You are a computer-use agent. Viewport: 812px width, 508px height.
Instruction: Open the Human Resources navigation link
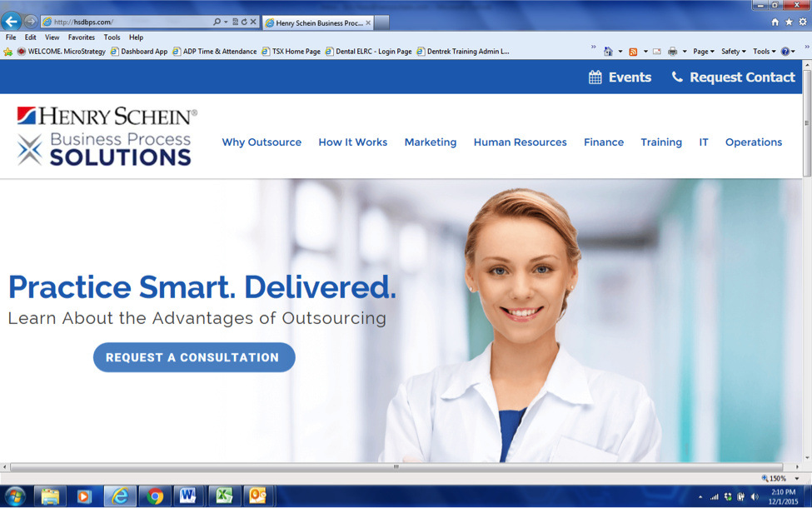tap(520, 142)
